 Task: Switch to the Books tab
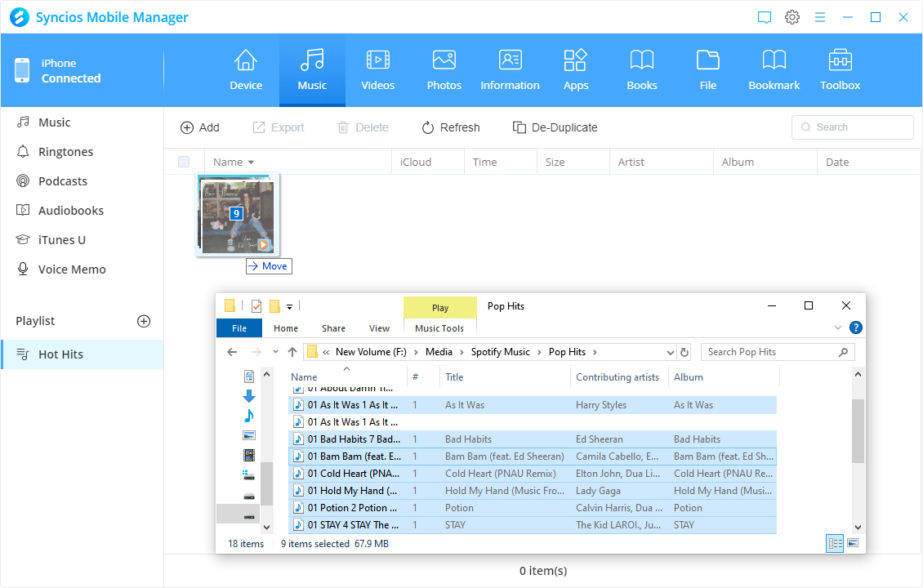(642, 70)
